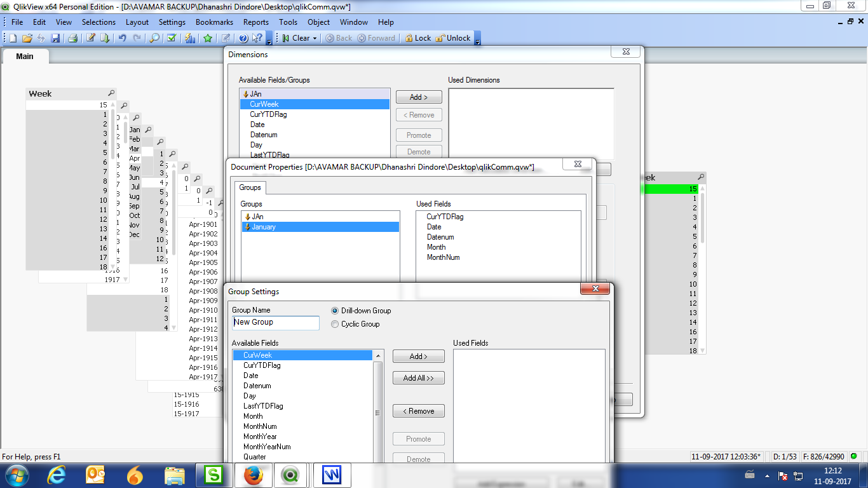Launch the Quick Chart wizard icon
Screen dimensions: 868x488
(x=190, y=38)
